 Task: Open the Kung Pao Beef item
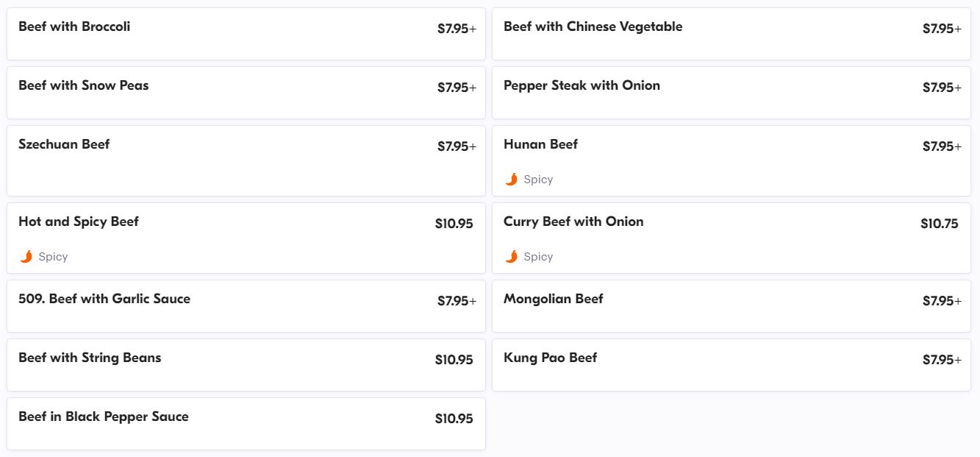pos(550,358)
